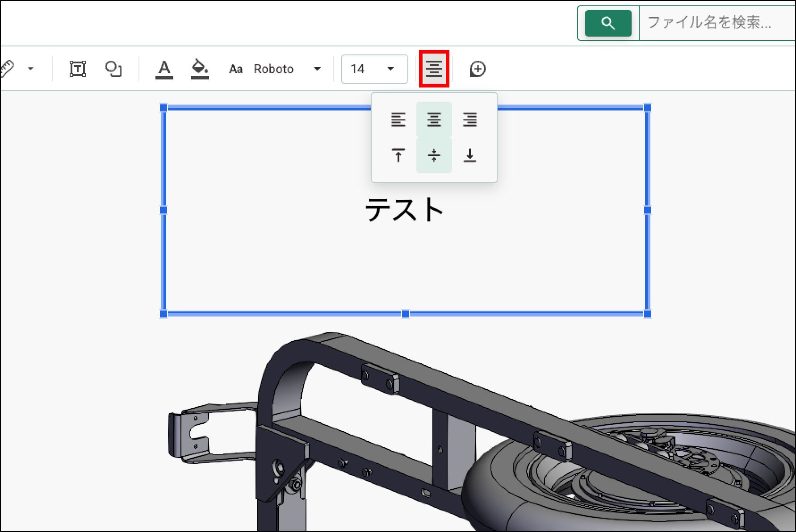
Task: Open the fill color bucket tool
Action: [200, 69]
